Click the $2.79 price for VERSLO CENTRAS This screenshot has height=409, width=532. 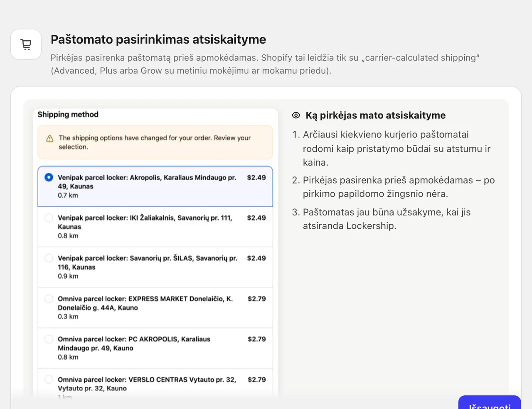pos(257,380)
